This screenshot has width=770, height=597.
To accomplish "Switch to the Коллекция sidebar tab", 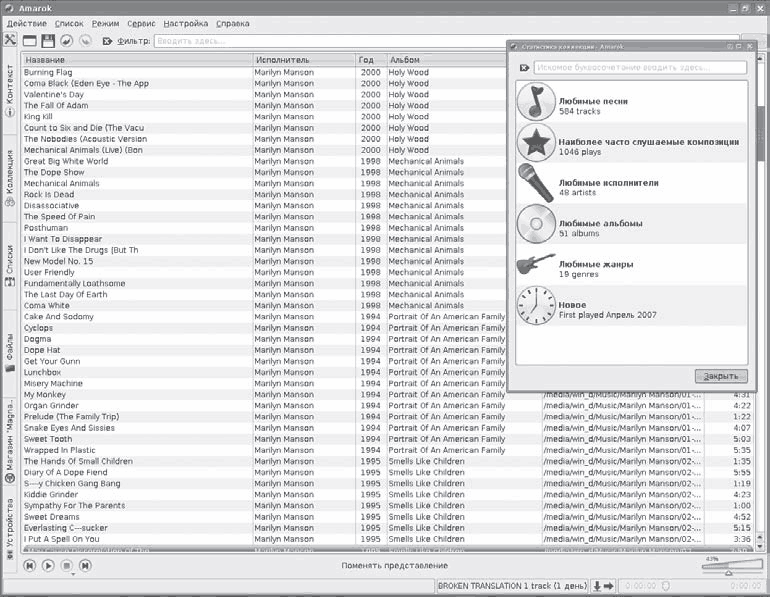I will pos(10,176).
